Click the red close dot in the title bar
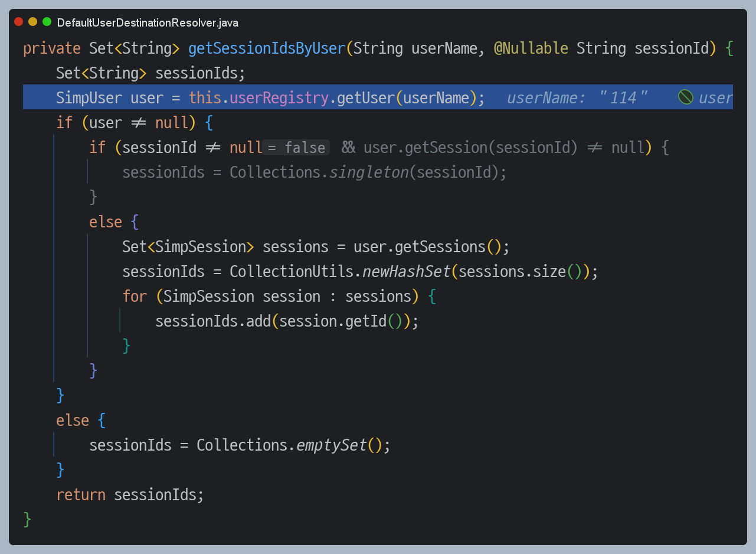The width and height of the screenshot is (756, 554). (18, 21)
